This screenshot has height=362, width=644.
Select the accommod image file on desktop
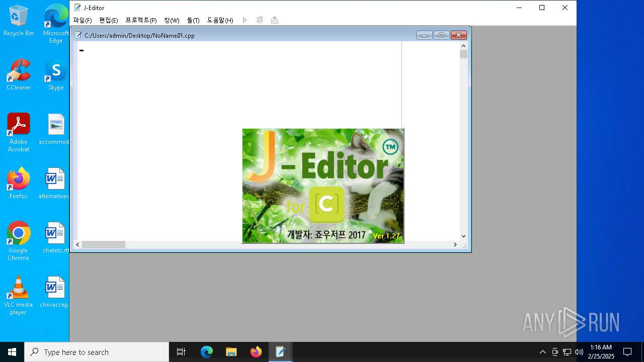click(x=54, y=129)
